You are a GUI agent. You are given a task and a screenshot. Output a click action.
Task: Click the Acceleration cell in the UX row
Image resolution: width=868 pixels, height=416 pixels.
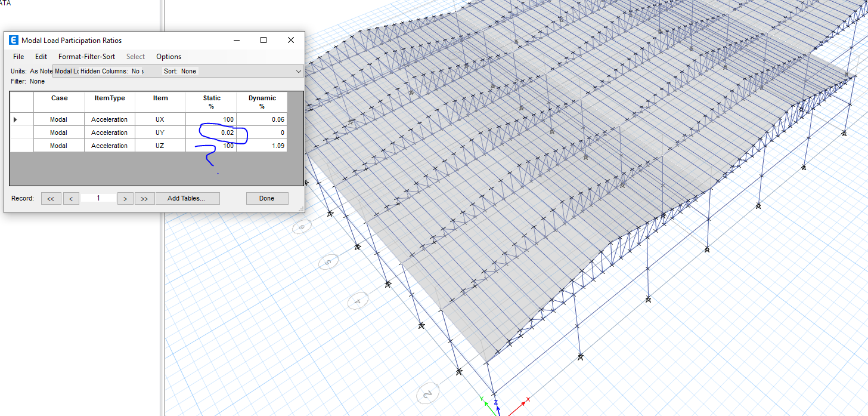coord(110,119)
